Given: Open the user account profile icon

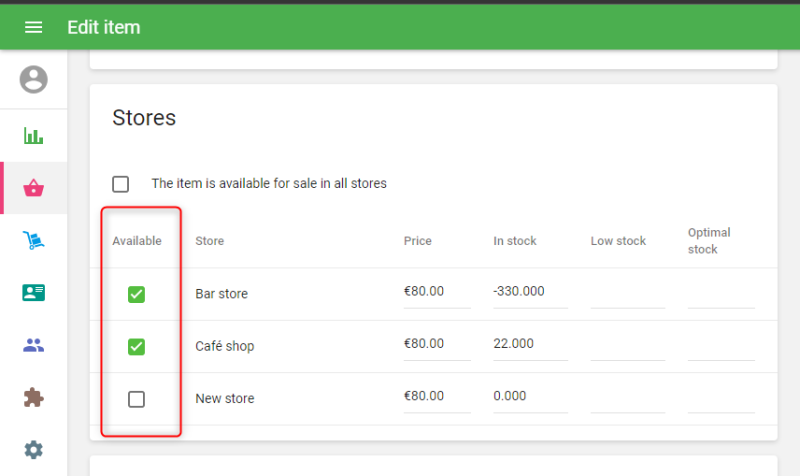Looking at the screenshot, I should (33, 79).
